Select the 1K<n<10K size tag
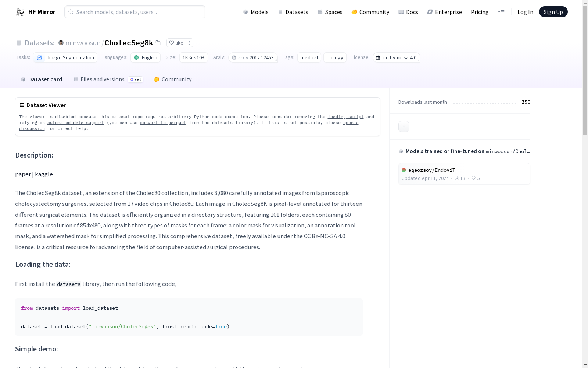Screen dimensions: 588x368 194,57
